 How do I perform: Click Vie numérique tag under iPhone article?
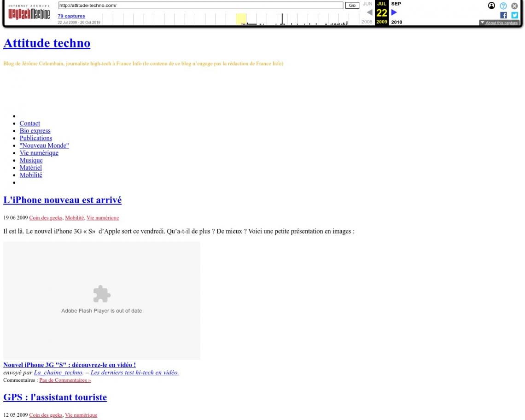pos(103,218)
